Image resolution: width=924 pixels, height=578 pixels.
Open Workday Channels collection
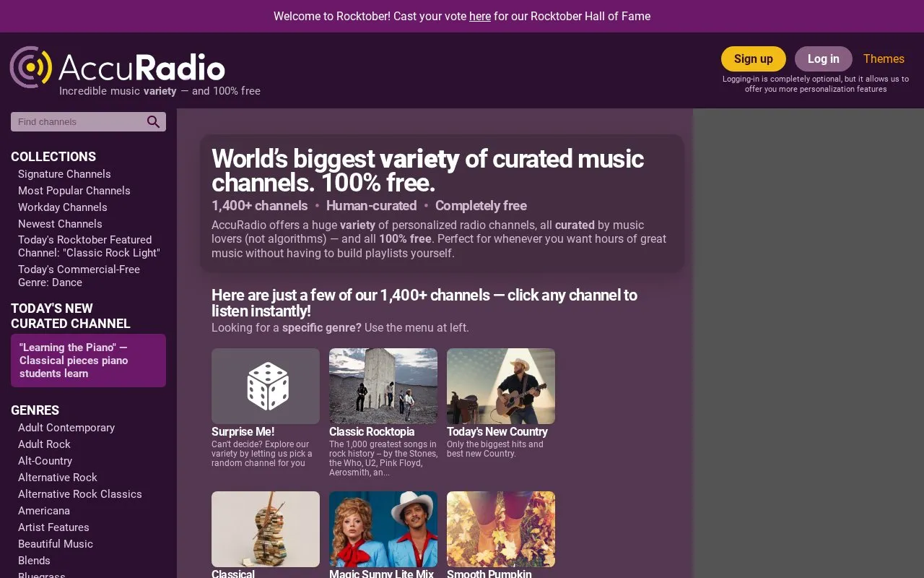coord(63,207)
